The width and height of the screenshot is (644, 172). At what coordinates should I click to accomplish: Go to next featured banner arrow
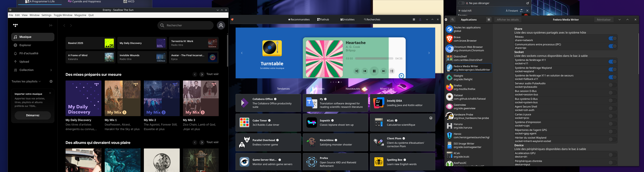pos(429,53)
